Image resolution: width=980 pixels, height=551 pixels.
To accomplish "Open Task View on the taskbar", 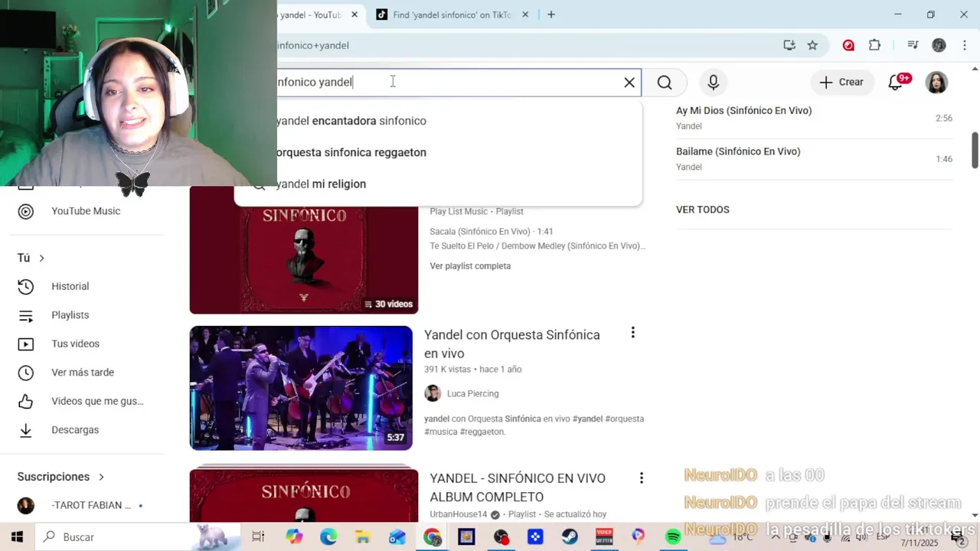I will (258, 537).
